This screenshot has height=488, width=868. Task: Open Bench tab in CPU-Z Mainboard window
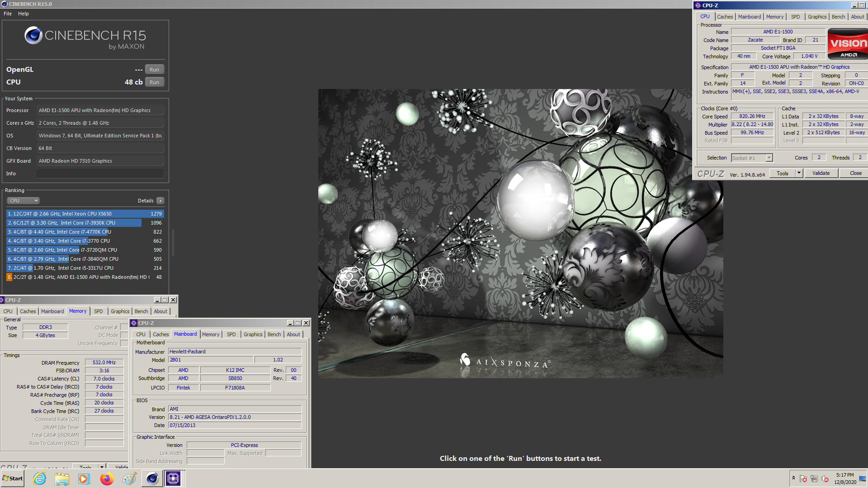pos(274,334)
